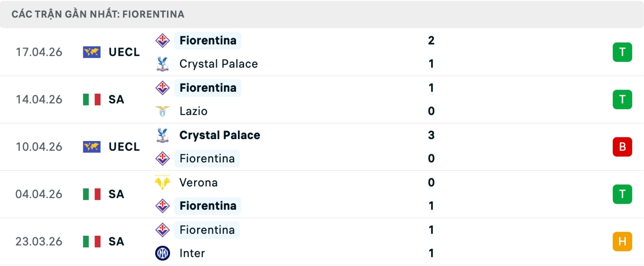This screenshot has width=644, height=266.
Task: Open the Verona team name link
Action: (x=199, y=182)
